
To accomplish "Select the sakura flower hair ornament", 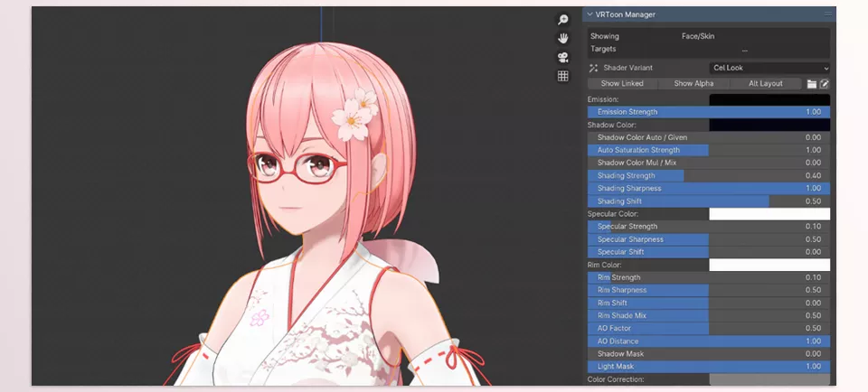I will [x=354, y=114].
